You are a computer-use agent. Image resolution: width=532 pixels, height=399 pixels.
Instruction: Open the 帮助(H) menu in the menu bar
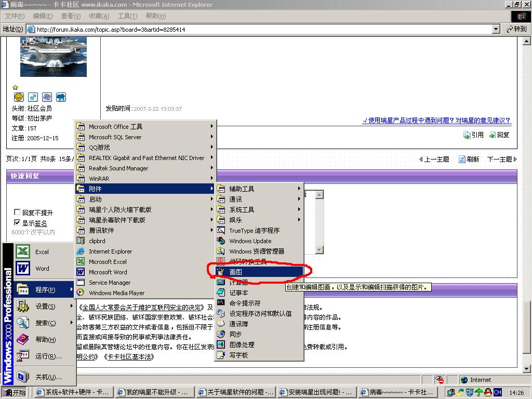pos(156,16)
